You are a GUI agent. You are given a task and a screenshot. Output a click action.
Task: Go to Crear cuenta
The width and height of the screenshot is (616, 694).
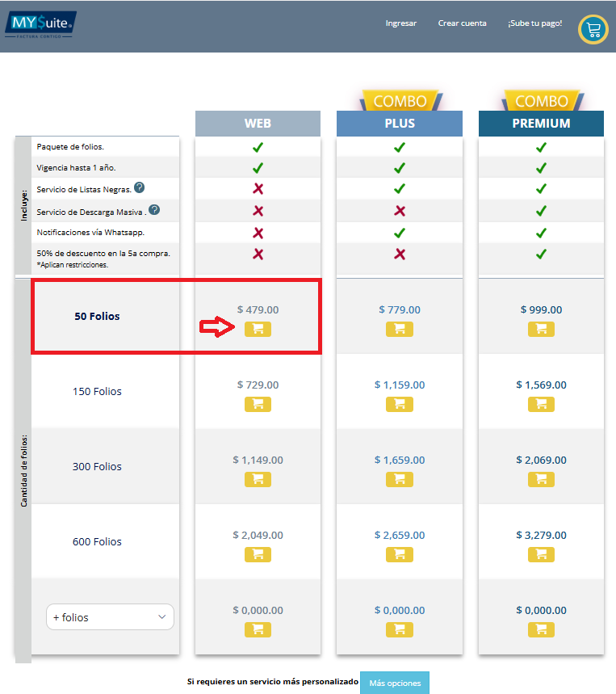pos(462,23)
